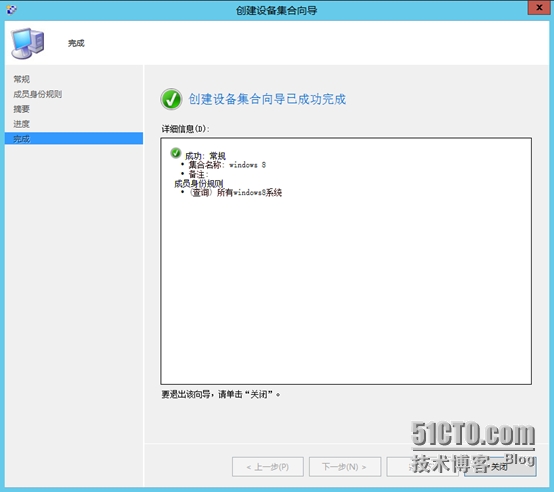Click the 创建设备集合向导 window title
Image resolution: width=554 pixels, height=492 pixels.
click(277, 10)
